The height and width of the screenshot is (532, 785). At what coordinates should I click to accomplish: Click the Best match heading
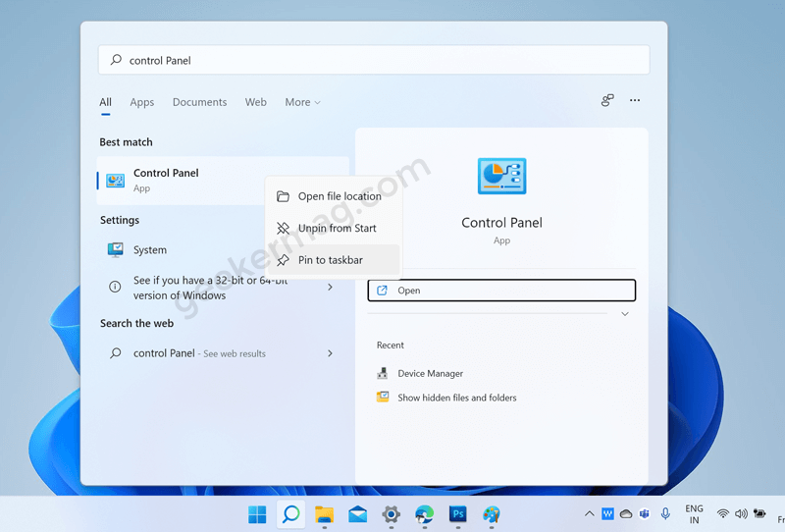126,142
